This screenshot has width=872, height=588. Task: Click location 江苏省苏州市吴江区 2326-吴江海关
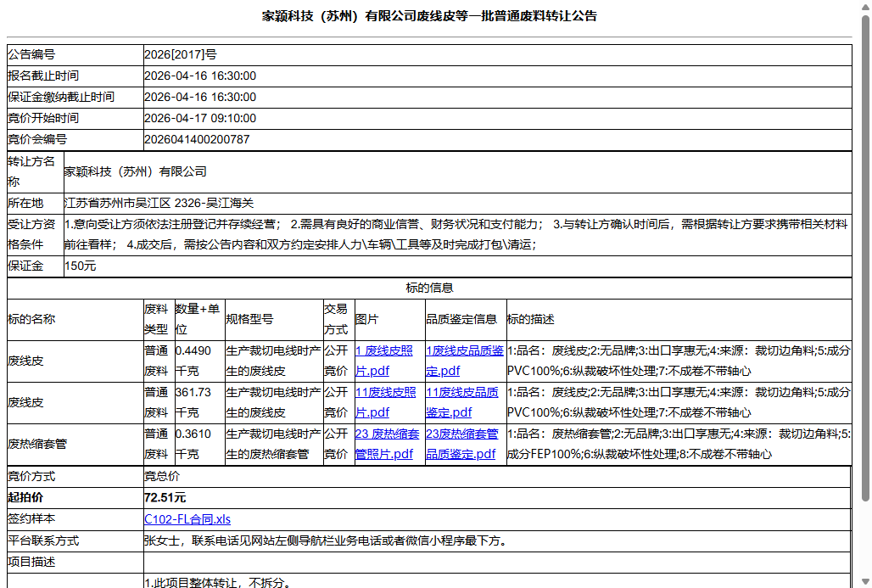click(x=159, y=203)
